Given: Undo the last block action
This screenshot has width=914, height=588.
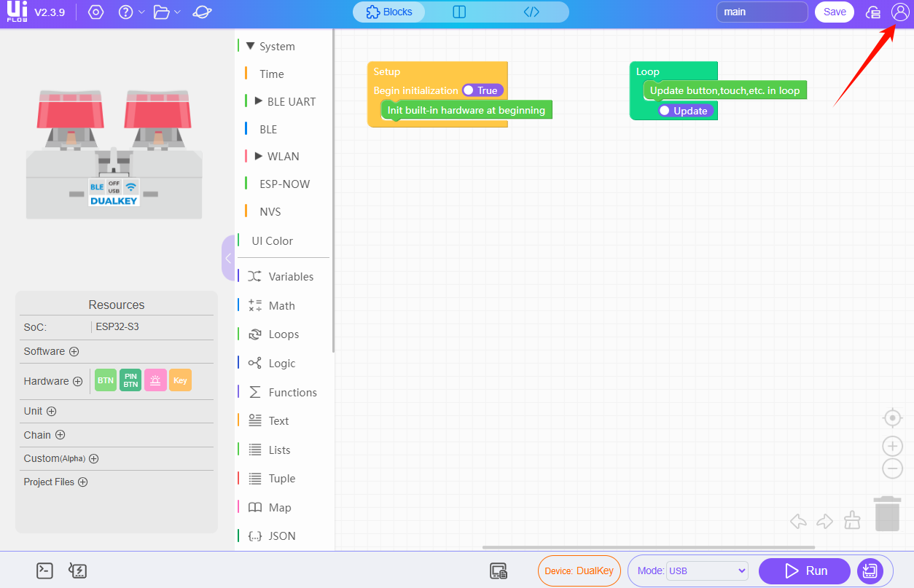Looking at the screenshot, I should (x=798, y=521).
